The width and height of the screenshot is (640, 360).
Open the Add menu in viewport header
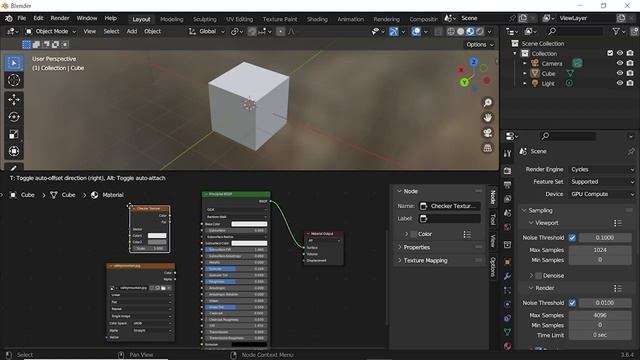(x=131, y=31)
